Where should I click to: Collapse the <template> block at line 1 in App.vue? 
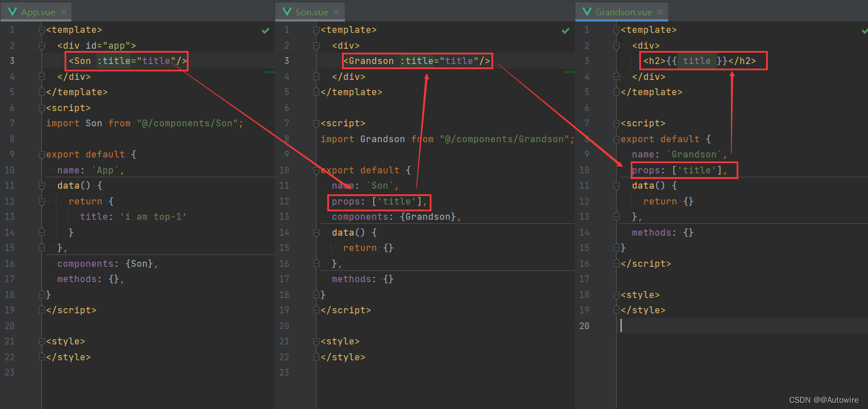[41, 30]
